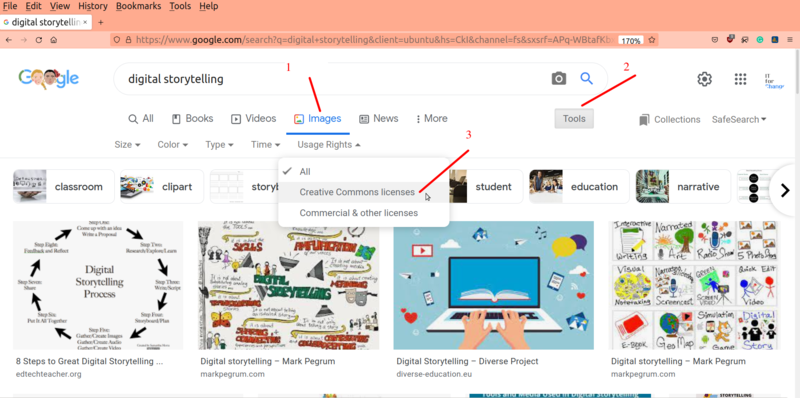
Task: Choose Commercial & other licenses option
Action: click(x=364, y=213)
